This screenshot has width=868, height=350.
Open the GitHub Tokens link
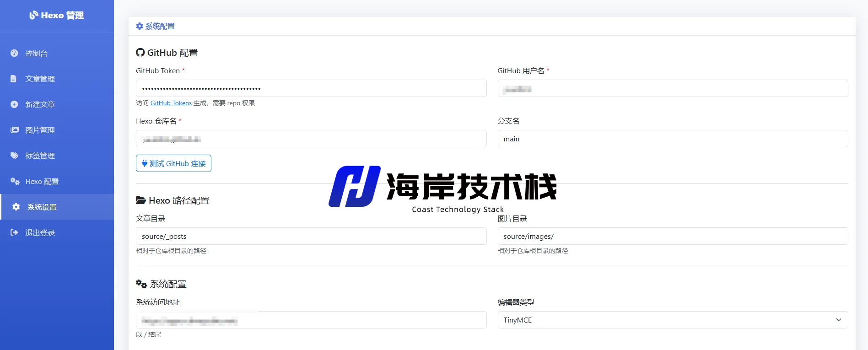(x=171, y=103)
